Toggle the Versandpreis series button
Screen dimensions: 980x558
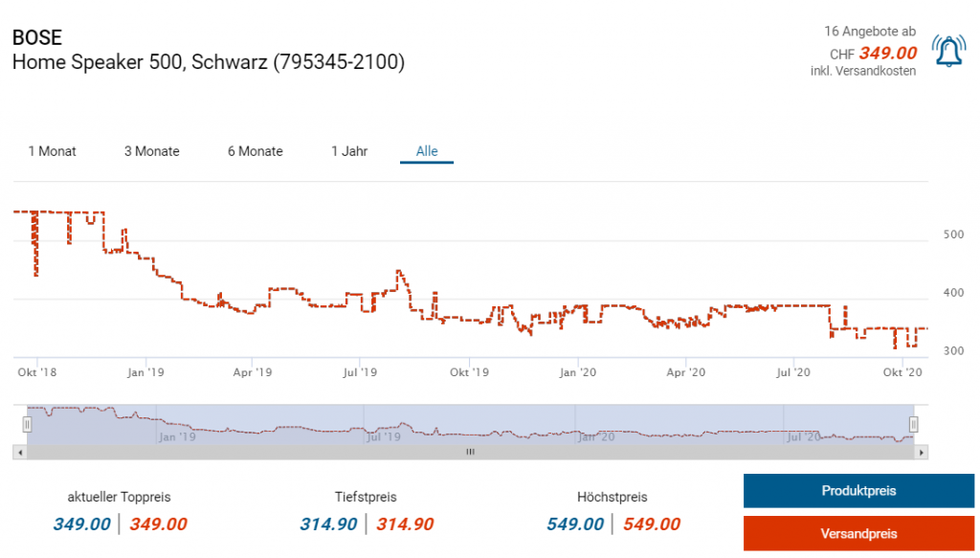pyautogui.click(x=858, y=533)
